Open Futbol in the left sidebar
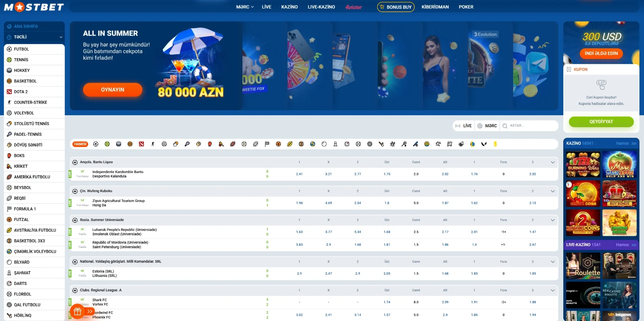This screenshot has height=321, width=644. pos(34,49)
